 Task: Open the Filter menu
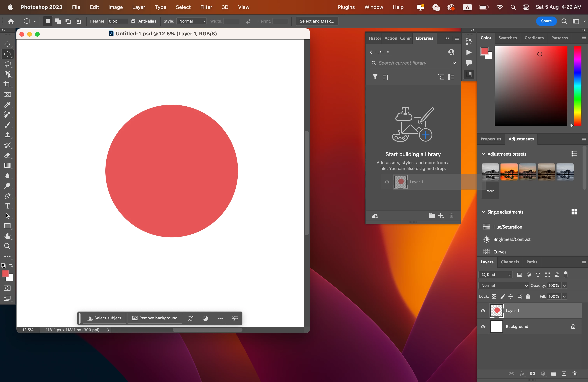click(206, 7)
